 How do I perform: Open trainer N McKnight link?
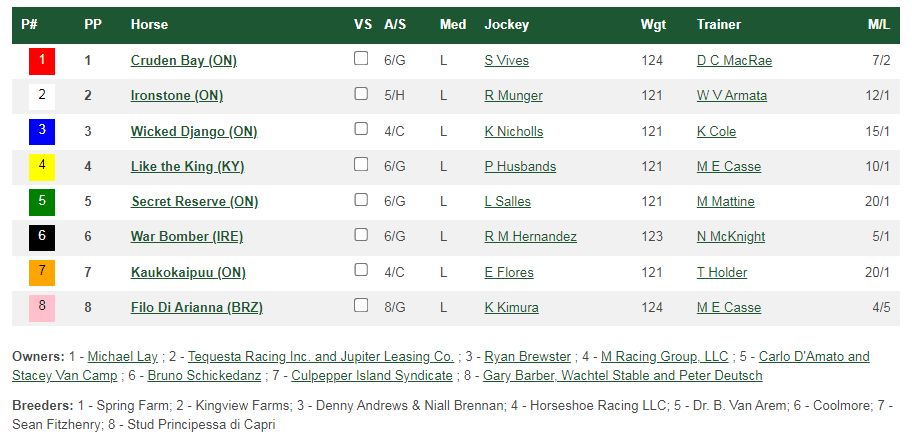click(x=731, y=237)
